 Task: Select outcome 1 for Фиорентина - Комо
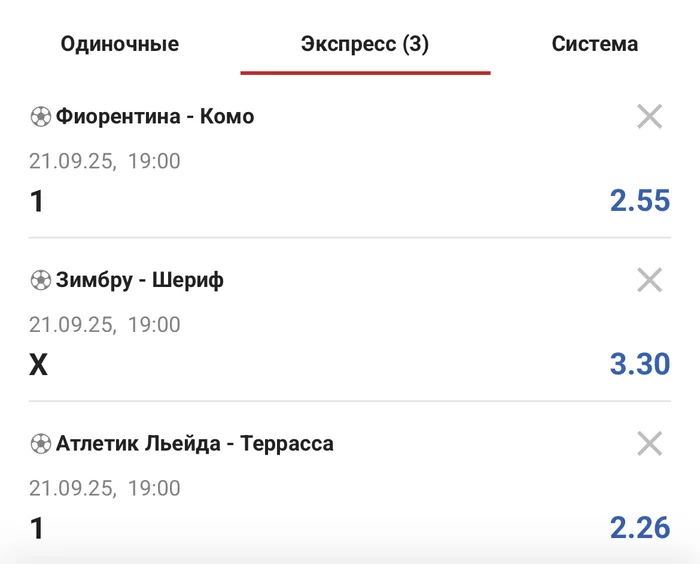tap(37, 202)
